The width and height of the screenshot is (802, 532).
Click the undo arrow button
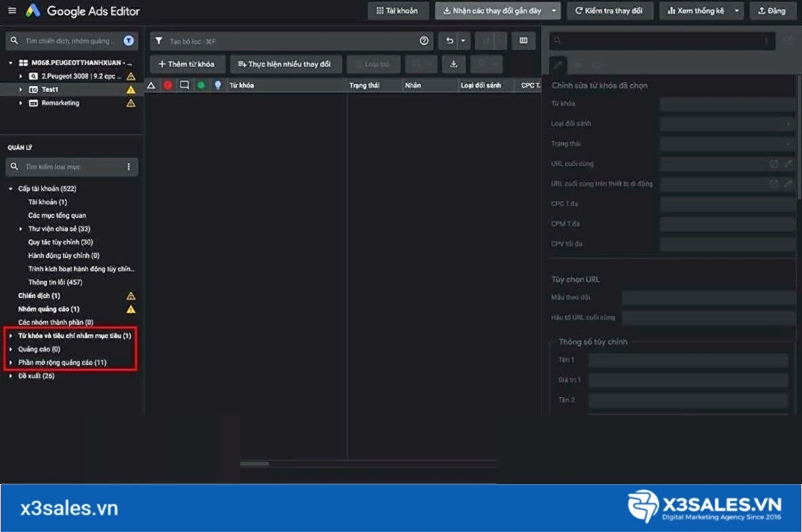pyautogui.click(x=450, y=41)
